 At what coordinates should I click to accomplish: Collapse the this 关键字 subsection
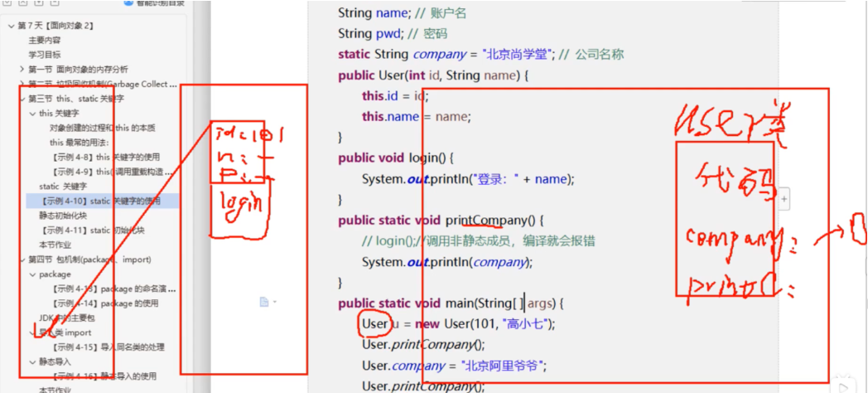[32, 114]
